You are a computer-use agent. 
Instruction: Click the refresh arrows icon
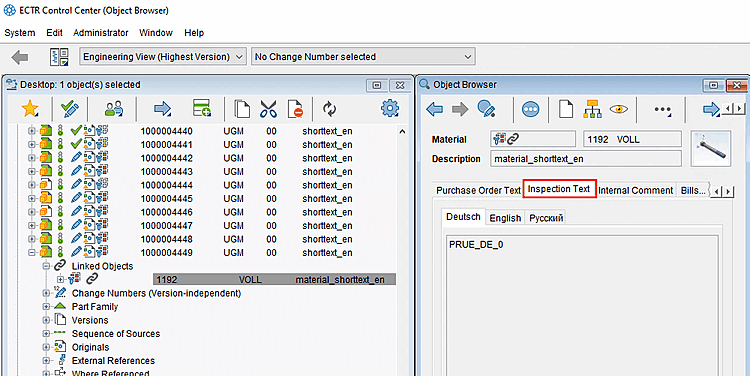click(x=330, y=109)
